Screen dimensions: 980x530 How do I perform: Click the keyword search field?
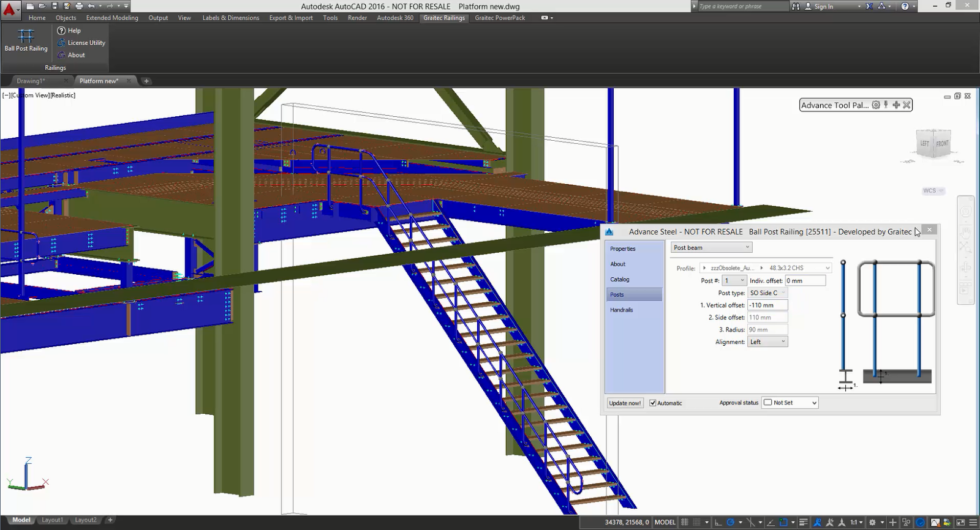coord(743,6)
